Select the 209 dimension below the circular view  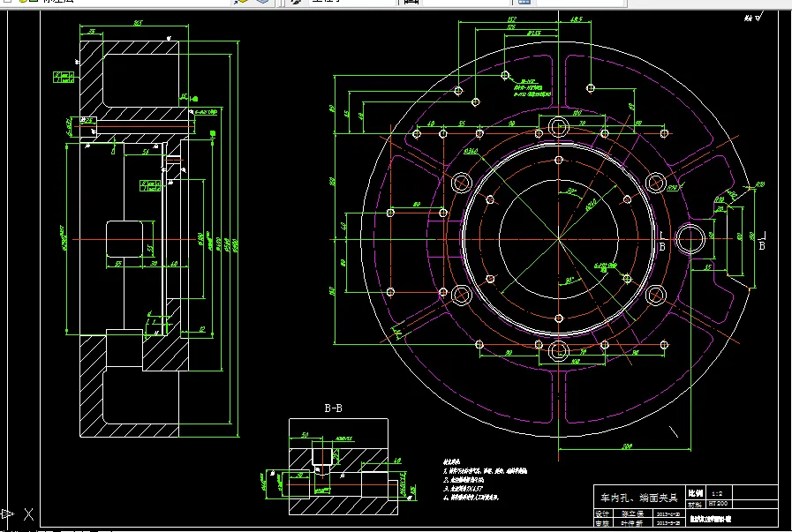click(626, 446)
